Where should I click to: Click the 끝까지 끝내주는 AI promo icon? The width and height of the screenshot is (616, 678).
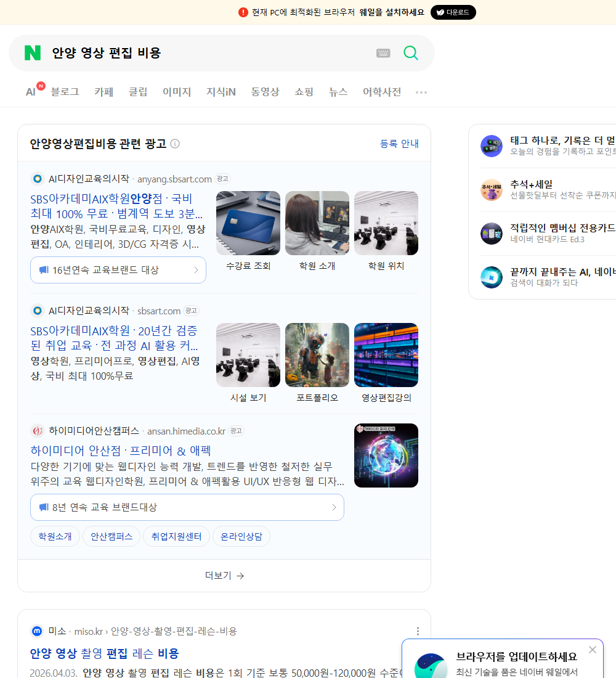tap(492, 277)
